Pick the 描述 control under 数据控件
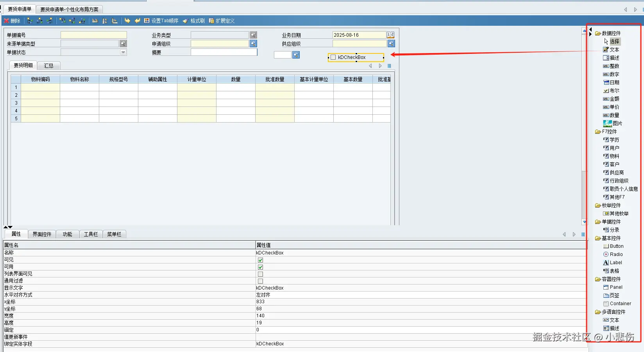The image size is (644, 352). (611, 58)
